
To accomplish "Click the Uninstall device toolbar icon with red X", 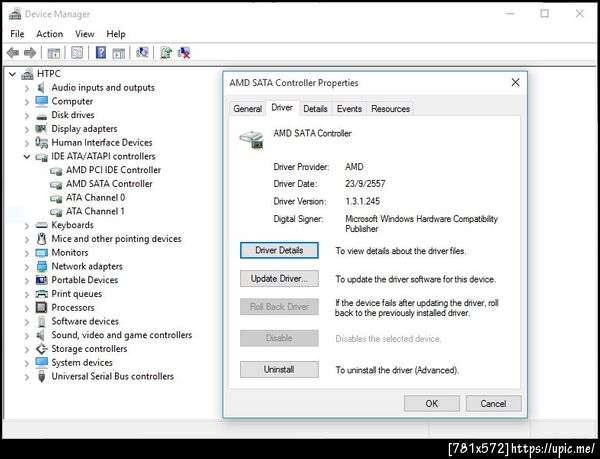I will pos(184,52).
